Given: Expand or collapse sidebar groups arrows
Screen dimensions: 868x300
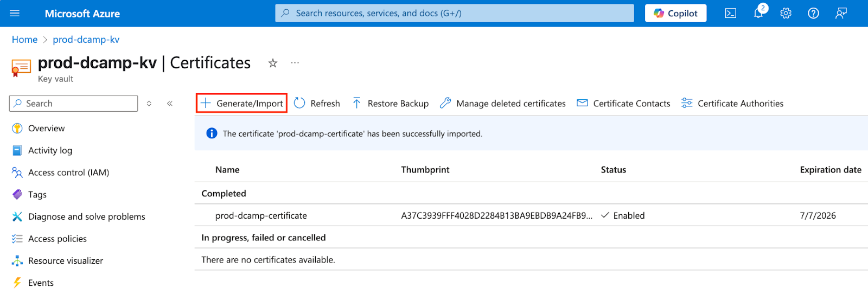Looking at the screenshot, I should [149, 103].
